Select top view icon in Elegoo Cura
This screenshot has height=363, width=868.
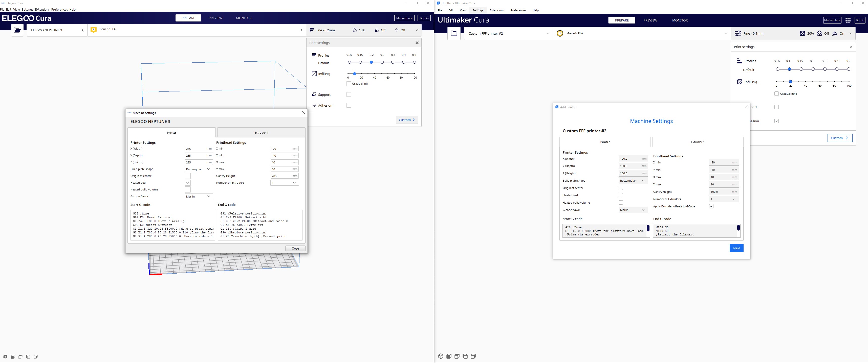(x=20, y=357)
